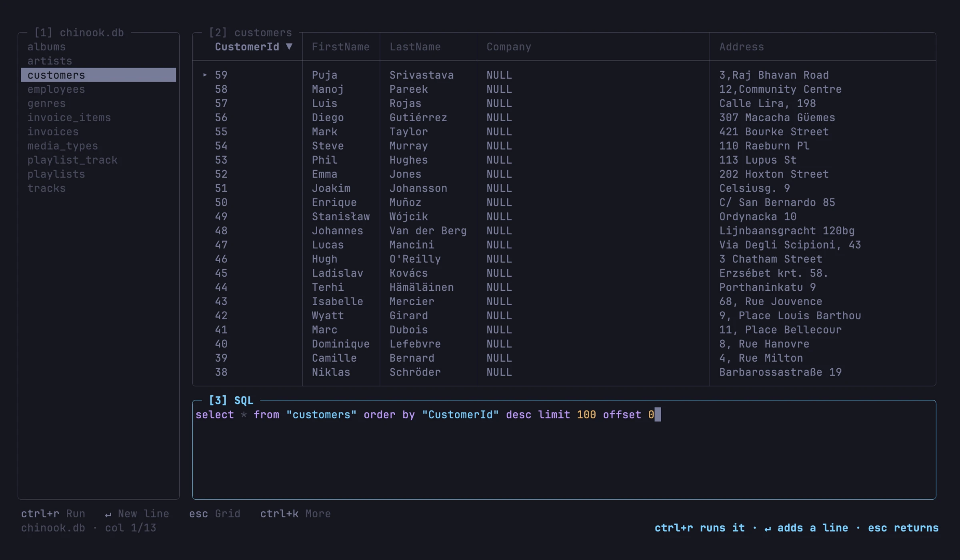Click the status text 'chinook.db · col 1/13'
The height and width of the screenshot is (560, 960).
pyautogui.click(x=88, y=528)
